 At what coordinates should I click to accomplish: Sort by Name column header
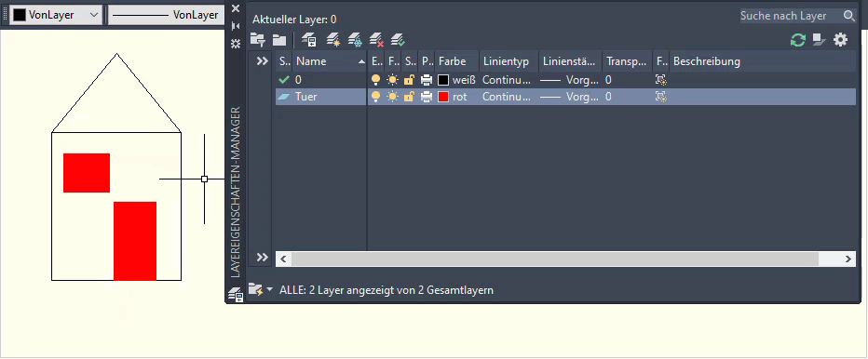[x=331, y=60]
